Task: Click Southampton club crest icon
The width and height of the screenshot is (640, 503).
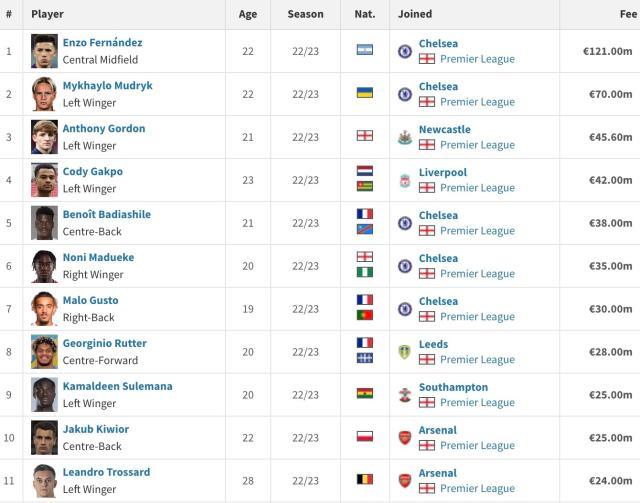Action: pos(405,395)
